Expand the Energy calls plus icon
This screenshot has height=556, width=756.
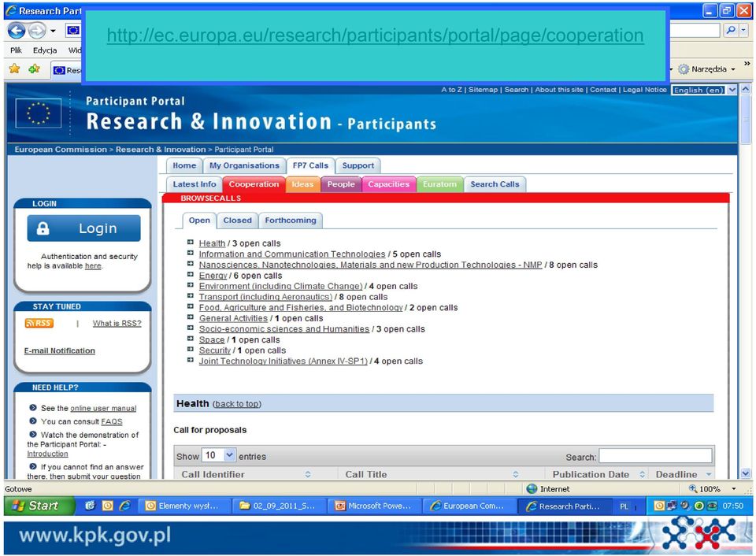click(x=191, y=275)
